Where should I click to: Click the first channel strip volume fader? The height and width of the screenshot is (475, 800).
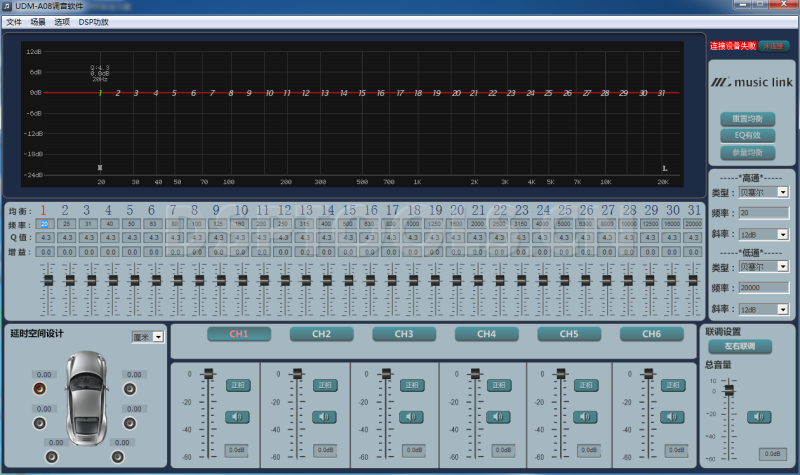[208, 374]
